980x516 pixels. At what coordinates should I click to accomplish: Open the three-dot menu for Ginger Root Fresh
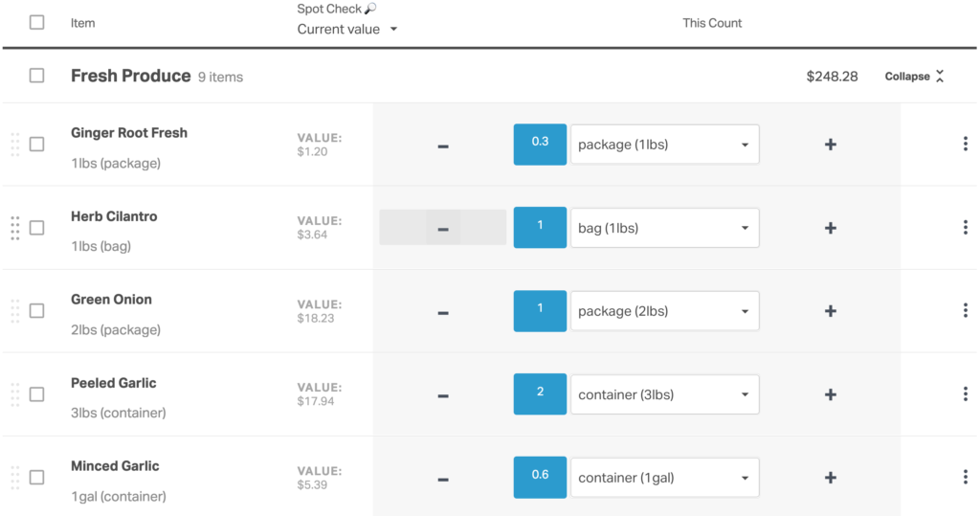pyautogui.click(x=965, y=145)
